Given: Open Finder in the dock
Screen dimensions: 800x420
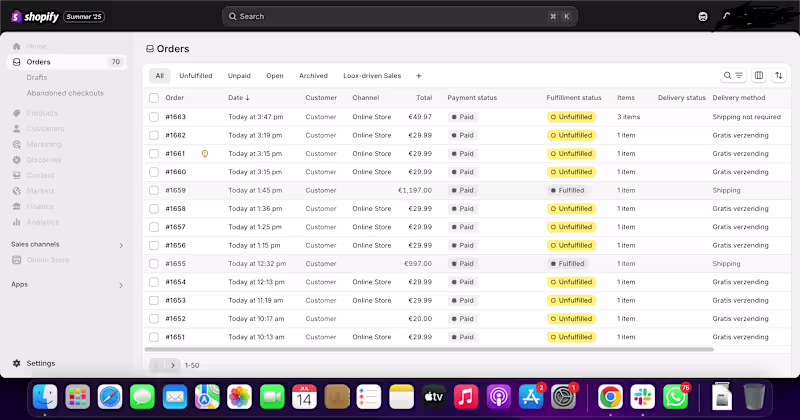Looking at the screenshot, I should (x=45, y=397).
